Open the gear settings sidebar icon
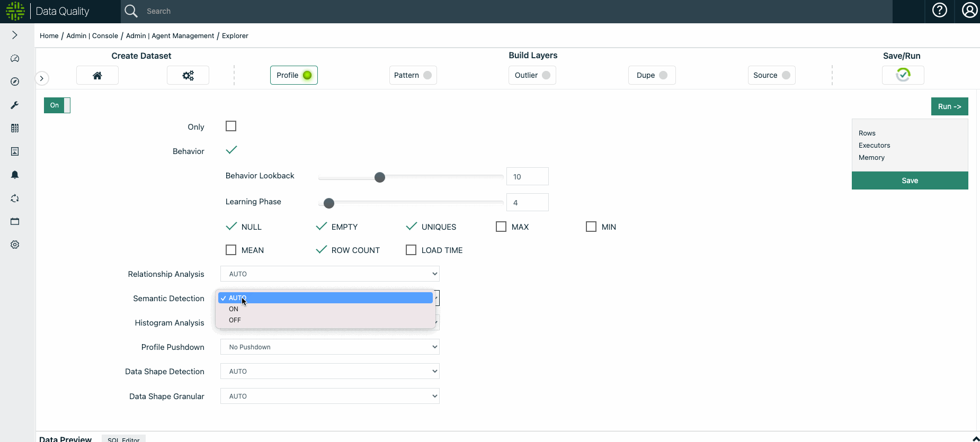 pyautogui.click(x=15, y=245)
